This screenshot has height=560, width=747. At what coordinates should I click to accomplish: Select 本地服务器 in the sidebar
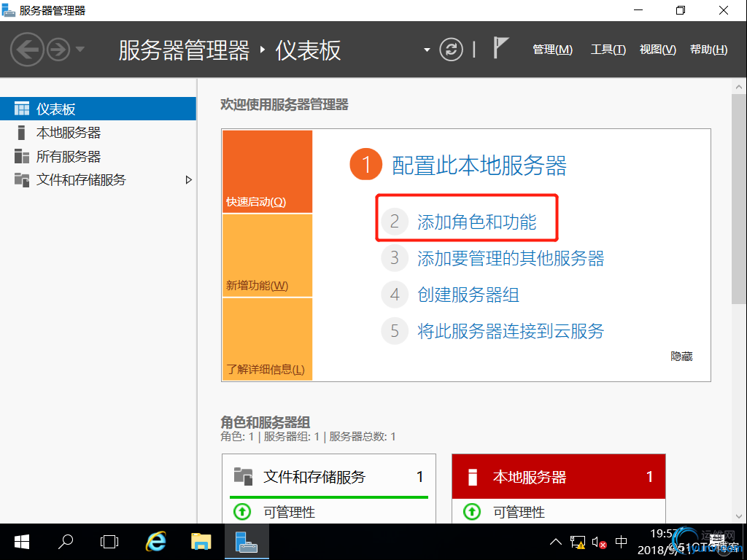pos(98,133)
